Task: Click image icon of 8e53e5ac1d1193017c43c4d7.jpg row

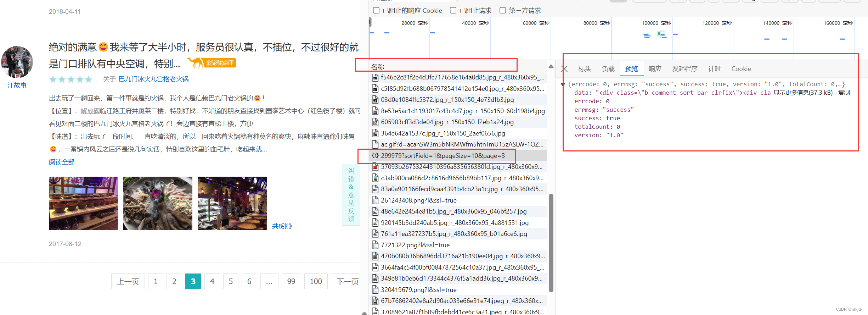Action: point(375,111)
